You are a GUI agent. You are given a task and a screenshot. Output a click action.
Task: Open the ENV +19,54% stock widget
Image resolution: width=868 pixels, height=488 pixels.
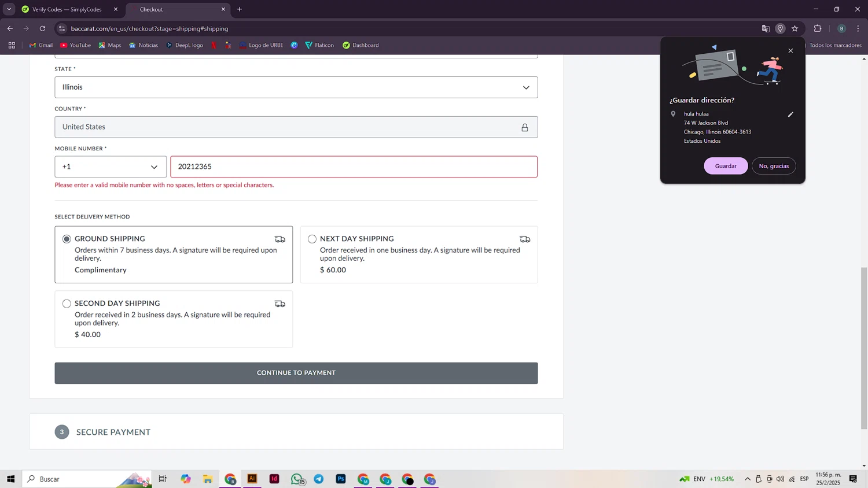[707, 479]
